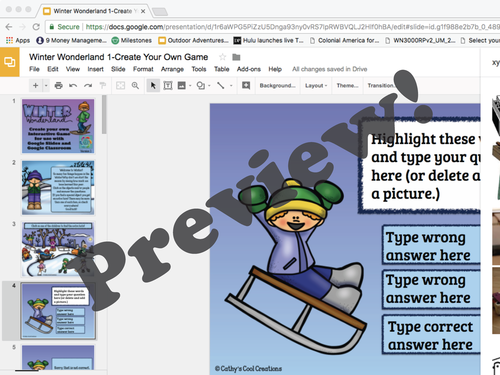The width and height of the screenshot is (500, 375).
Task: Undo the last action
Action: 73,86
